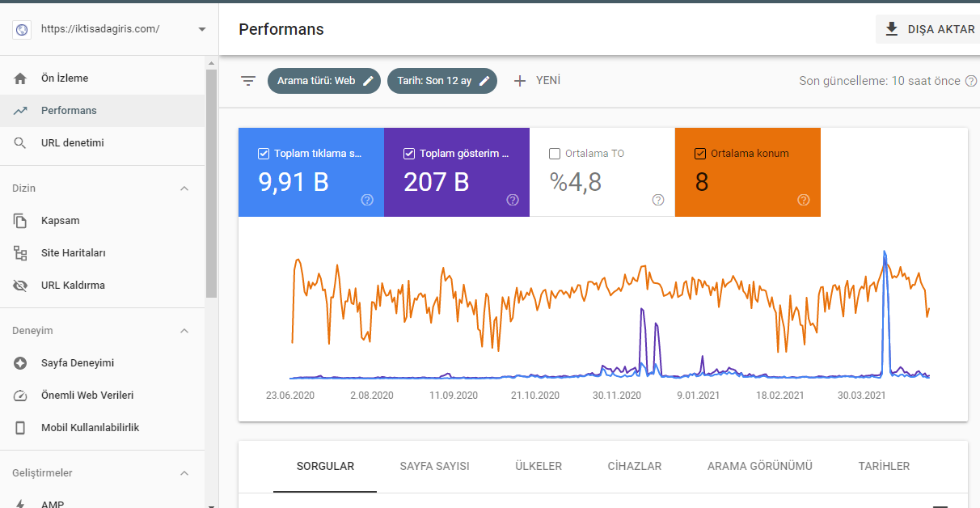
Task: Switch to SAYFA SAYISI tab
Action: pos(434,467)
